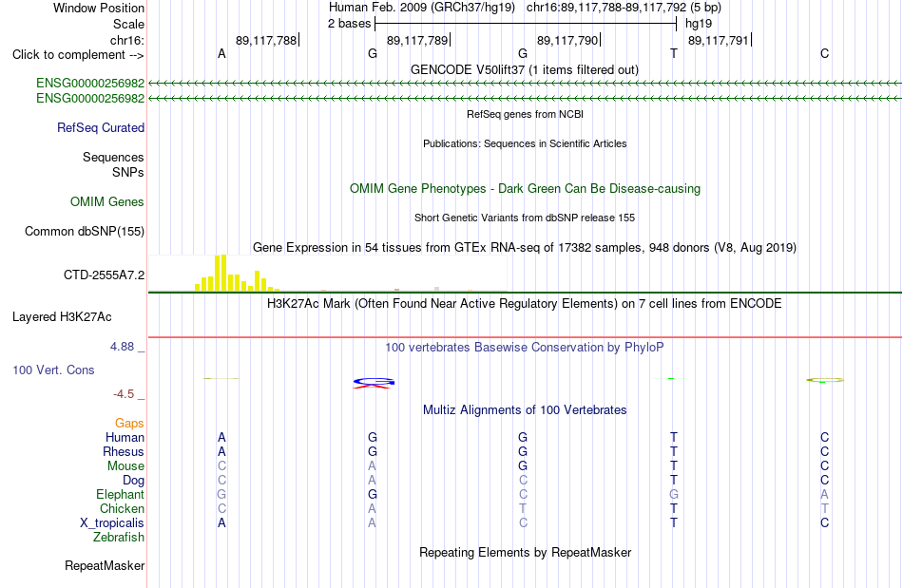Click the 89,117,790 coordinate label

click(567, 40)
